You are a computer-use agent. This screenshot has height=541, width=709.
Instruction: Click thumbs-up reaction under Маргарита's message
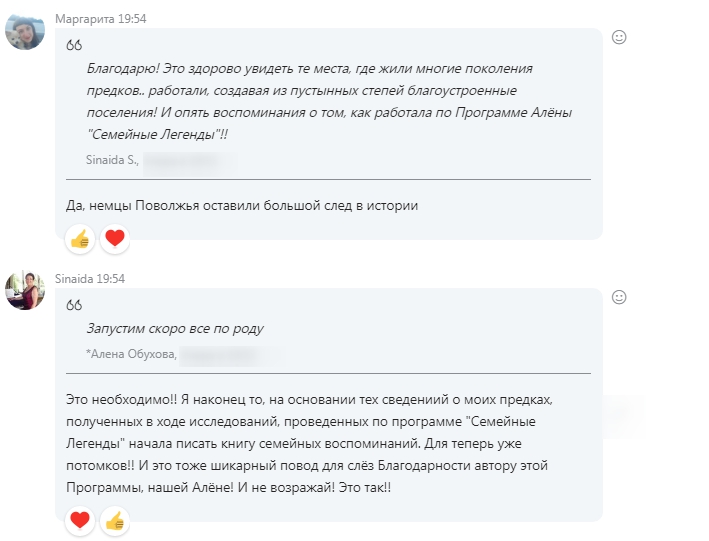click(80, 239)
